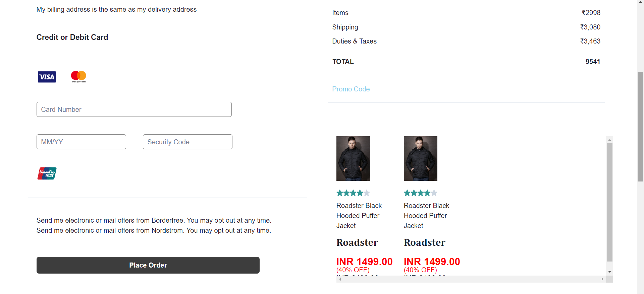Click the product panel's scroll-right arrow
644x294 pixels.
(602, 279)
